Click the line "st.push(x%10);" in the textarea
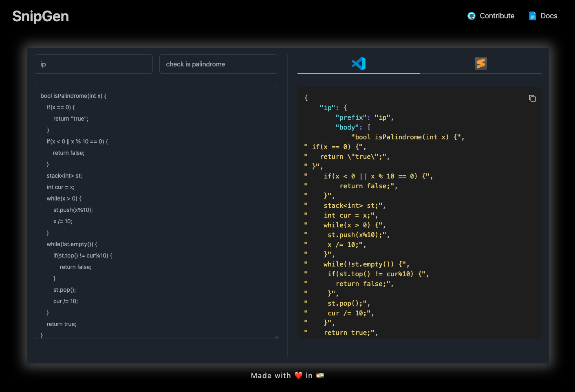This screenshot has height=392, width=575. click(73, 210)
